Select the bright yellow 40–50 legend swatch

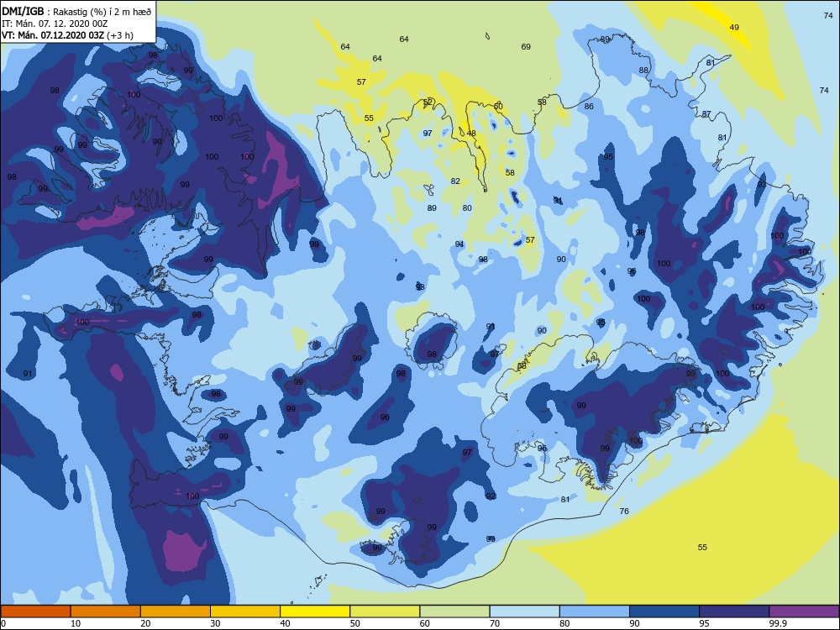315,612
